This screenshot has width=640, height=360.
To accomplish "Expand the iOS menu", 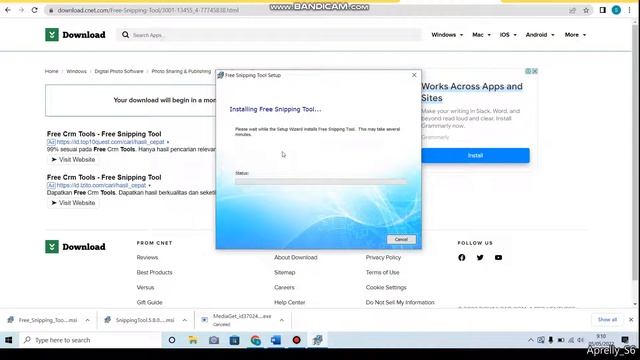I will 508,35.
